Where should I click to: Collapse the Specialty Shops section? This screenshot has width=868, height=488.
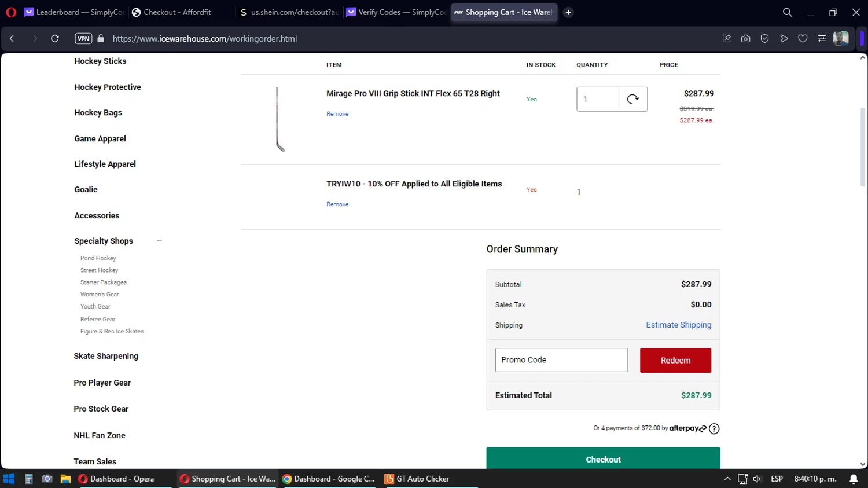click(x=160, y=241)
